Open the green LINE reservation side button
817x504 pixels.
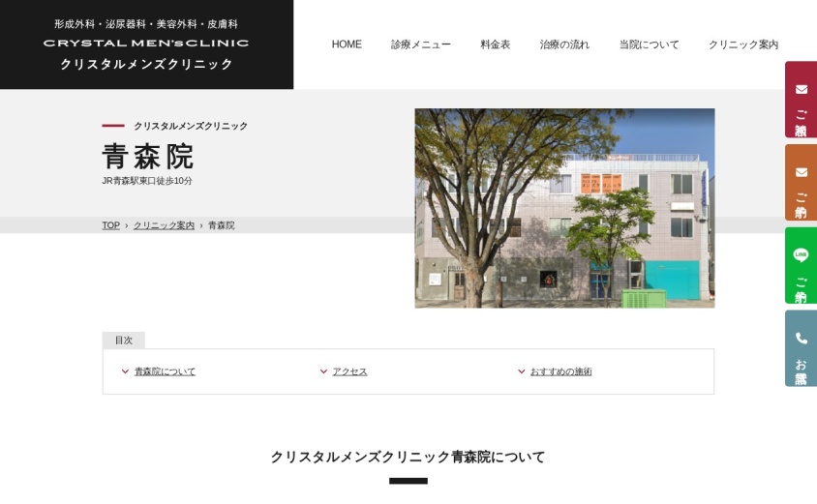[801, 265]
